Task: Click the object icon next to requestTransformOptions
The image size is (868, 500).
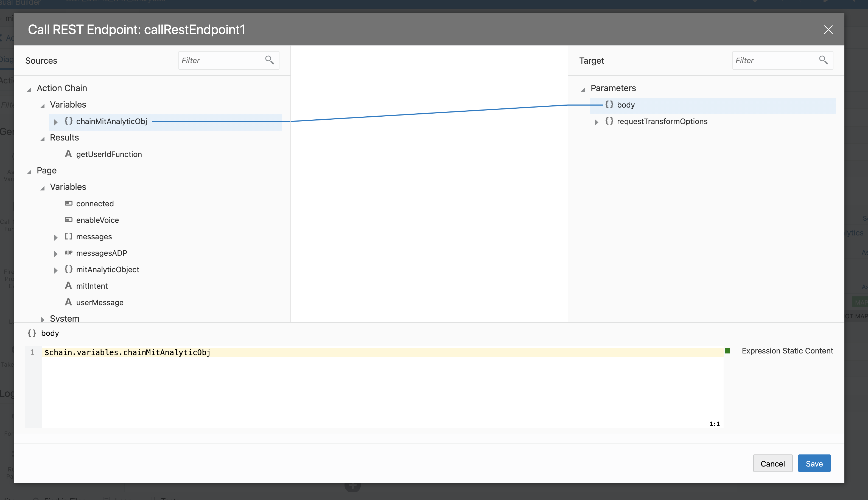Action: pos(609,121)
